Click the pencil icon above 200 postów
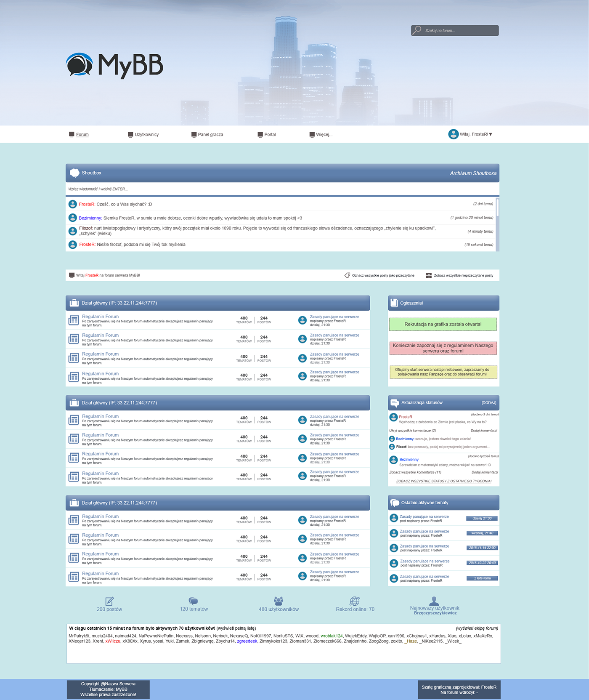Screen dimensions: 589x700 (109, 601)
